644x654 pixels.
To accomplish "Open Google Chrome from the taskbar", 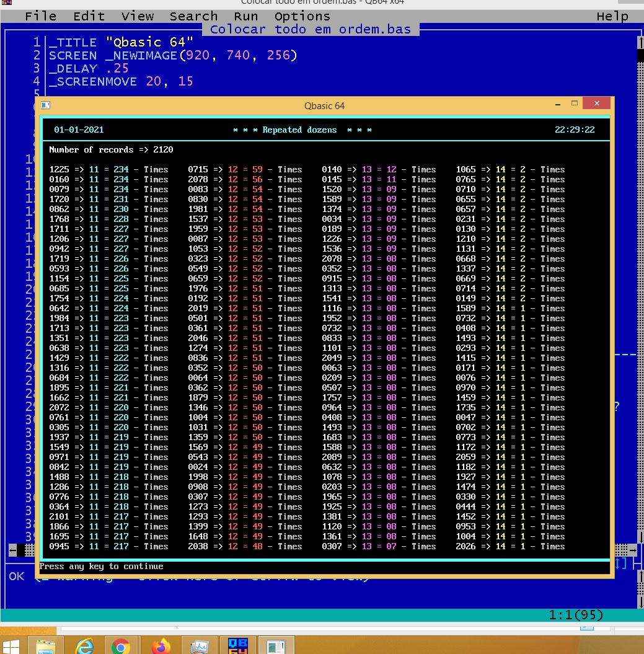I will pyautogui.click(x=121, y=647).
